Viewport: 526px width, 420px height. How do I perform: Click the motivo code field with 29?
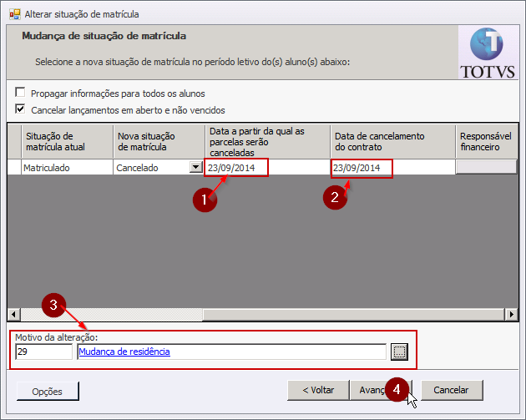43,352
